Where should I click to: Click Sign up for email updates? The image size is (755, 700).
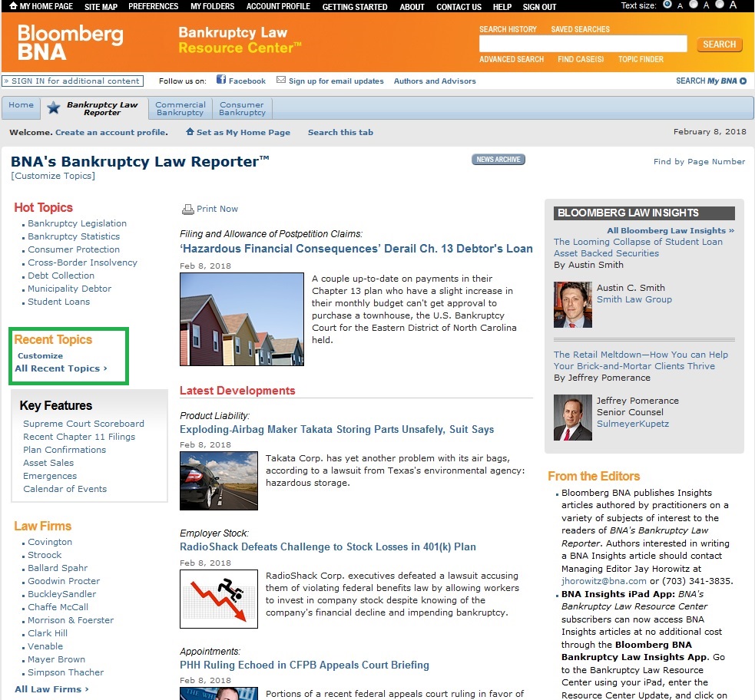336,81
